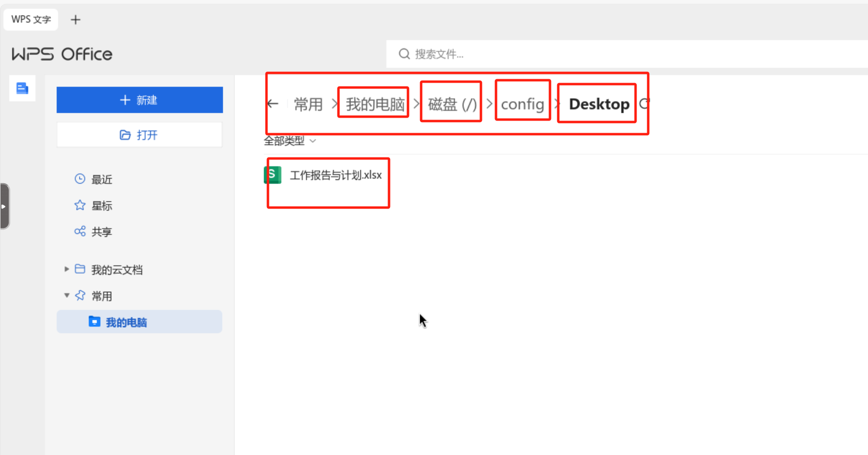Image resolution: width=868 pixels, height=455 pixels.
Task: Open the WPS 文字 tab
Action: [31, 19]
